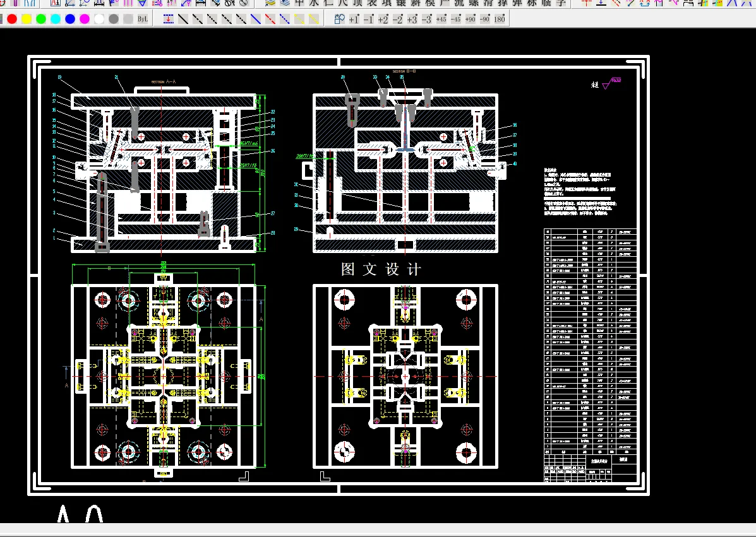Open the linetype icon with red arrow
Screen dimensions: 756x537
tap(168, 19)
